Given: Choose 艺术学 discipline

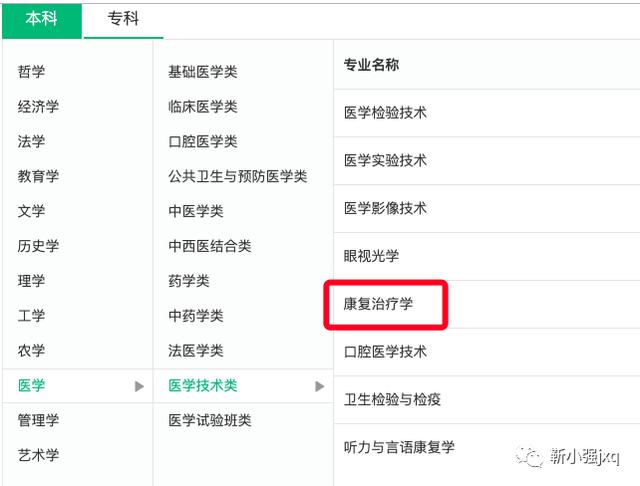Looking at the screenshot, I should click(x=38, y=455).
